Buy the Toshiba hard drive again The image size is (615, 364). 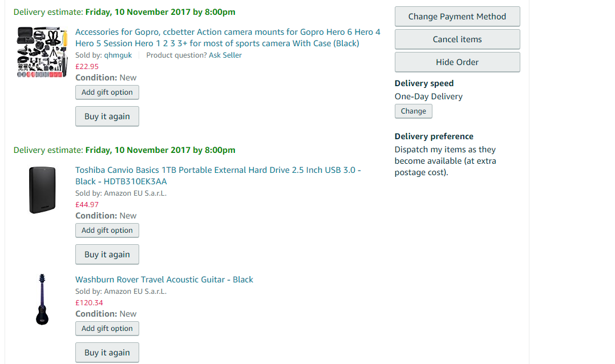[x=107, y=254]
